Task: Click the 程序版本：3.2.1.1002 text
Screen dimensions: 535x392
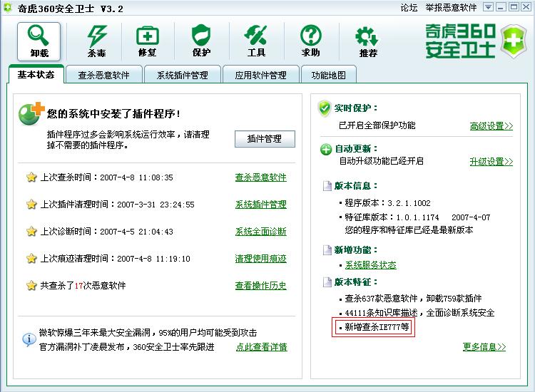Action: pos(387,203)
